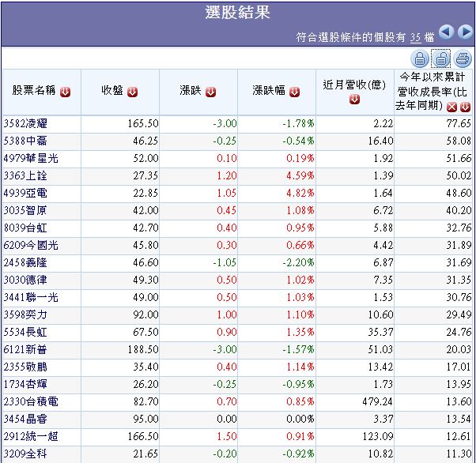This screenshot has width=476, height=463.
Task: Select growth rate value 40.20
Action: click(x=459, y=211)
